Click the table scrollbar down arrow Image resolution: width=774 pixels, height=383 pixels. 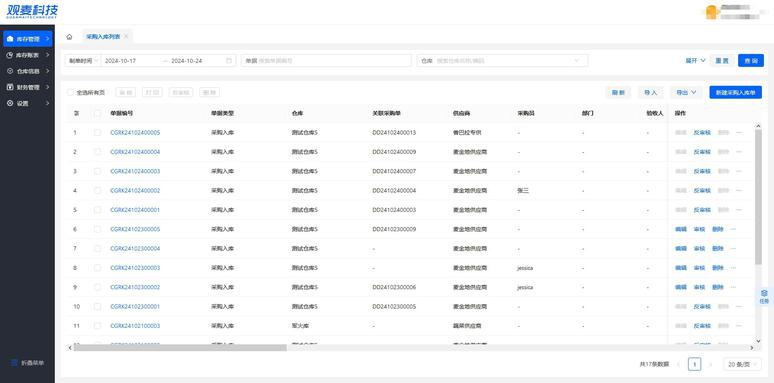click(758, 341)
